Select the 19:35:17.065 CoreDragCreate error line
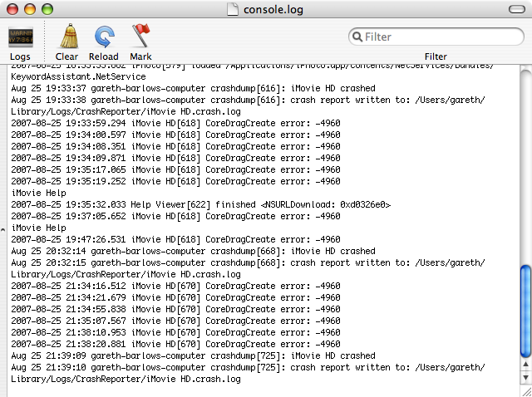Viewport: 532px width, 397px height. tap(175, 170)
